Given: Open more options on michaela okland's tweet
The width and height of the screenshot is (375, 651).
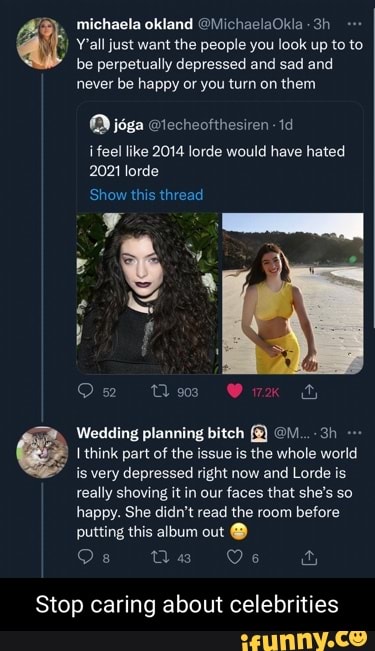Looking at the screenshot, I should [x=354, y=24].
